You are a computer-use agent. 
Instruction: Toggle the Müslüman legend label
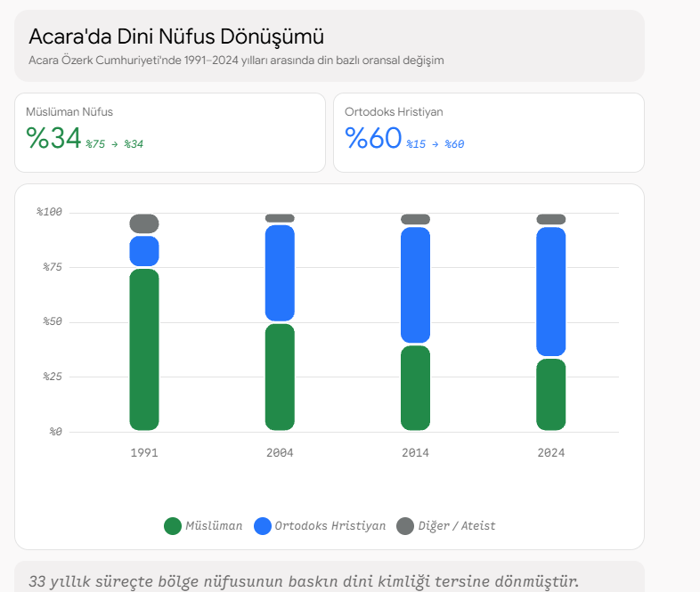214,526
